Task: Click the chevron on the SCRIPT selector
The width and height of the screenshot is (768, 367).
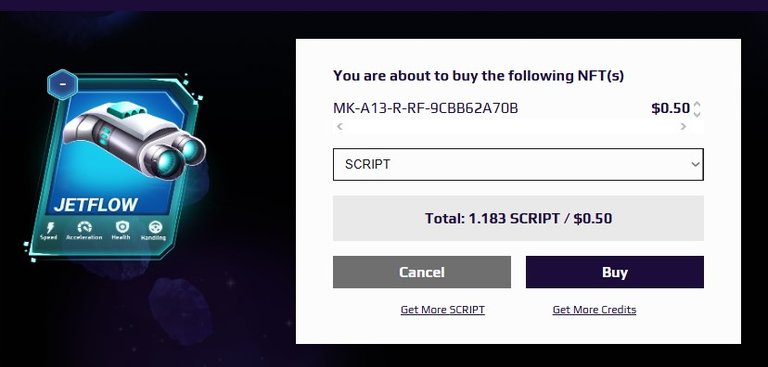Action: click(x=696, y=164)
